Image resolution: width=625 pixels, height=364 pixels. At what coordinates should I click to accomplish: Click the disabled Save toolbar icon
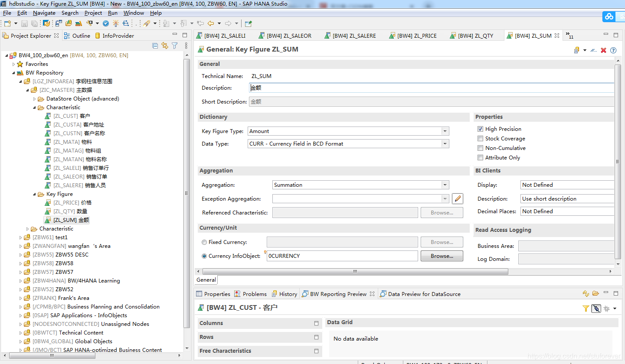[x=25, y=23]
